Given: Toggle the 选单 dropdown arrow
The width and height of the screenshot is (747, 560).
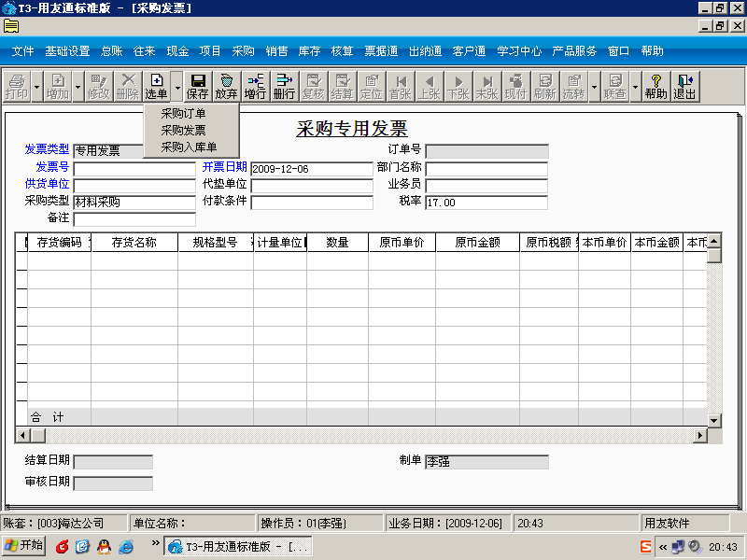Looking at the screenshot, I should tap(176, 86).
